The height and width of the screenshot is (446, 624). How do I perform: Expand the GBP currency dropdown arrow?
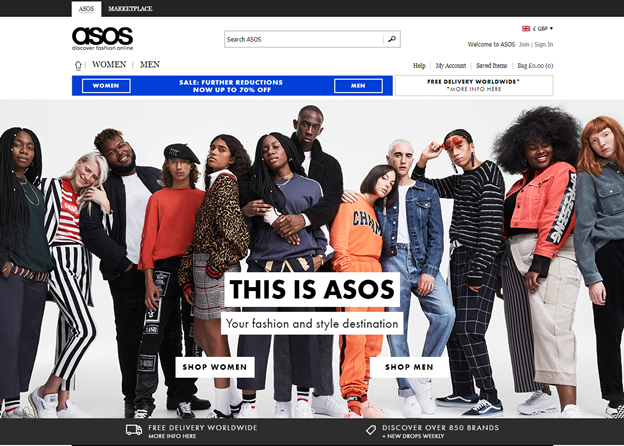coord(551,28)
